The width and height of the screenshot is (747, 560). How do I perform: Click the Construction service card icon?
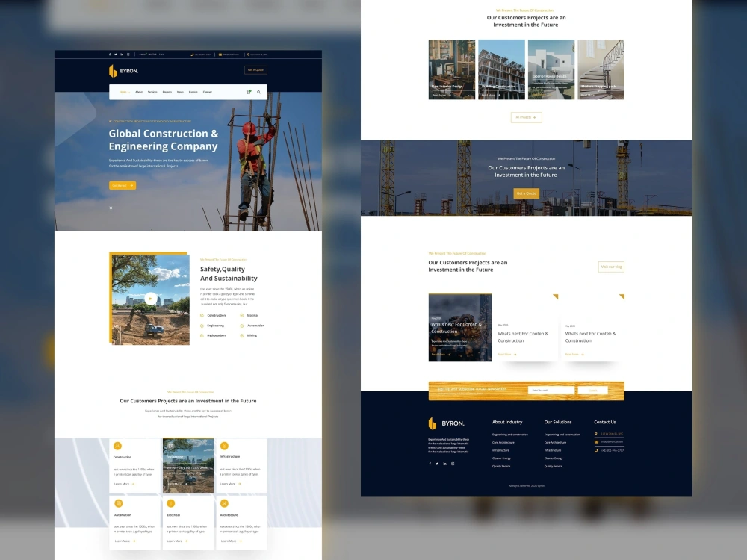(117, 446)
